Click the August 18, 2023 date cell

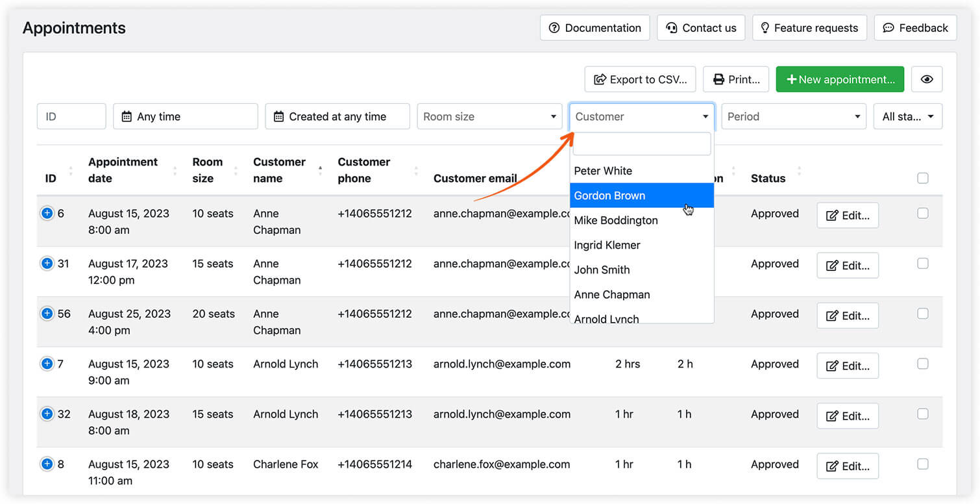pyautogui.click(x=129, y=414)
